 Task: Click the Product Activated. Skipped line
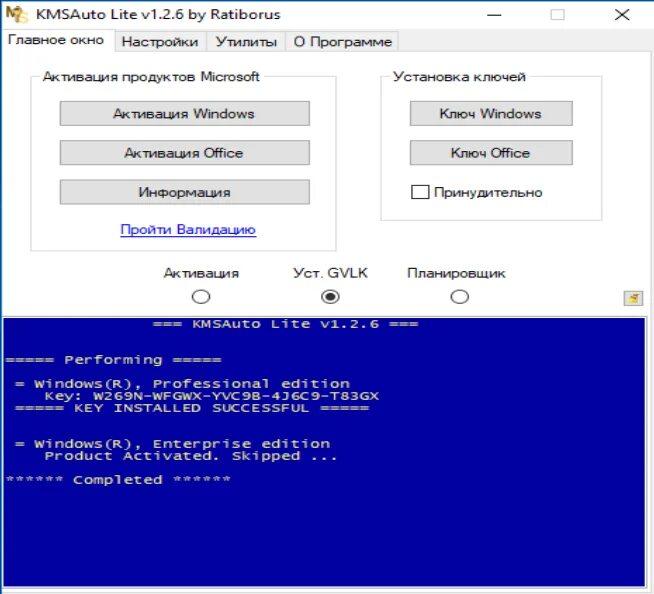click(x=191, y=456)
